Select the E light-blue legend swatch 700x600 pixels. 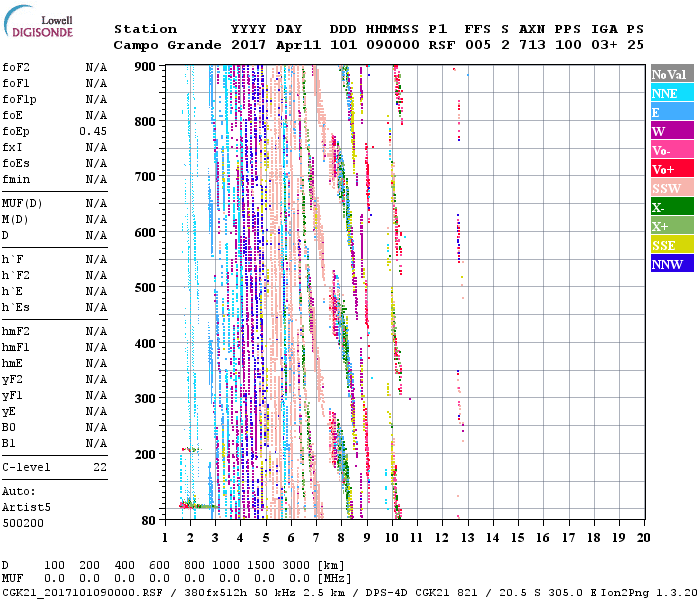pyautogui.click(x=672, y=112)
